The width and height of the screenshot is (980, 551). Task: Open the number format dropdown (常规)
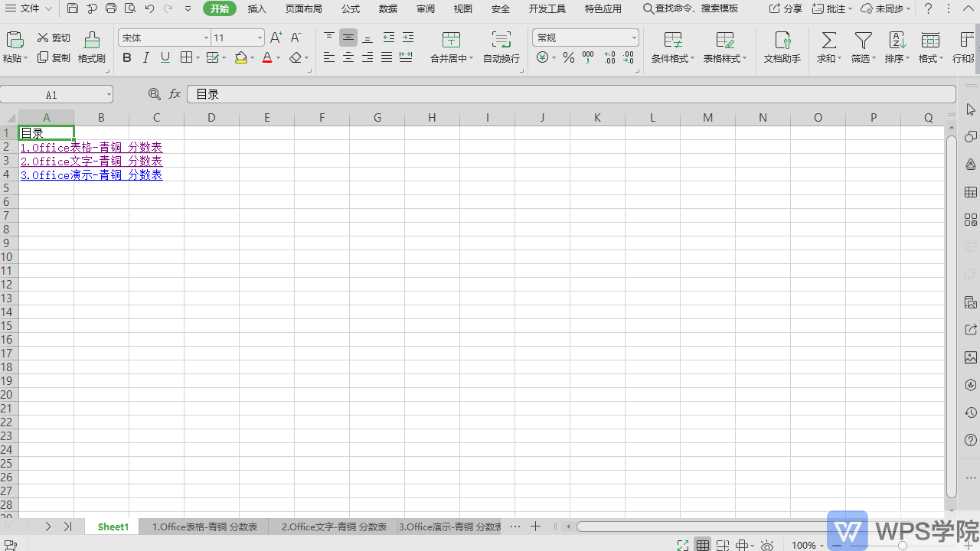click(634, 37)
